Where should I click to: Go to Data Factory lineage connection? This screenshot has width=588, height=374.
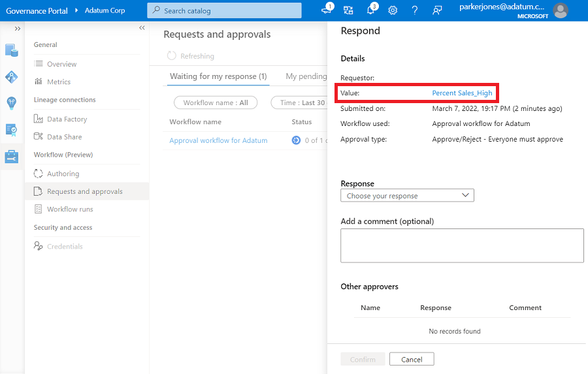(67, 119)
